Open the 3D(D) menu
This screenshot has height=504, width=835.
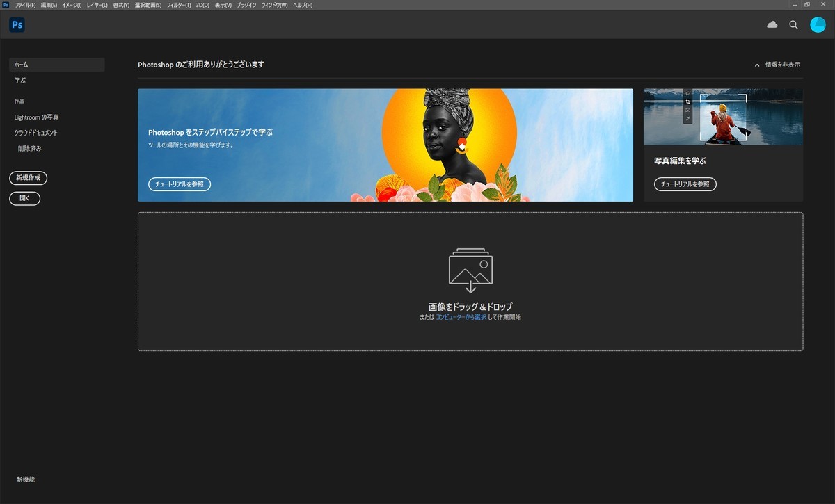(x=202, y=5)
